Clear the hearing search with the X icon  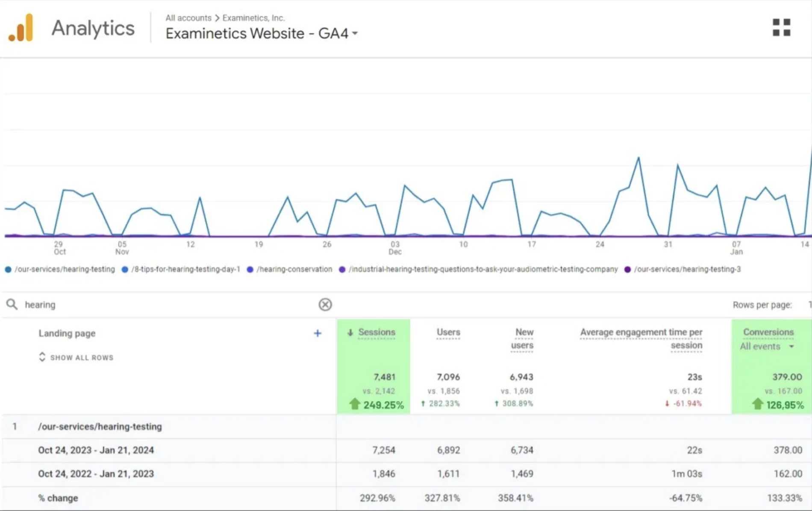point(325,305)
